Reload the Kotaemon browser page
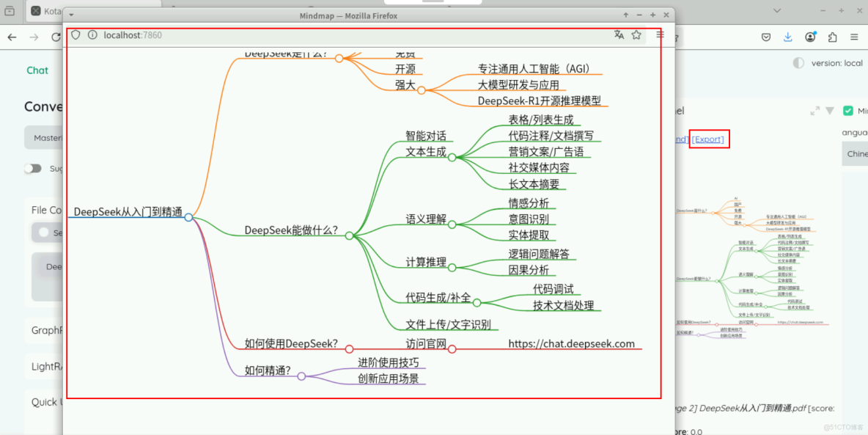Screen dimensions: 868x435 56,37
